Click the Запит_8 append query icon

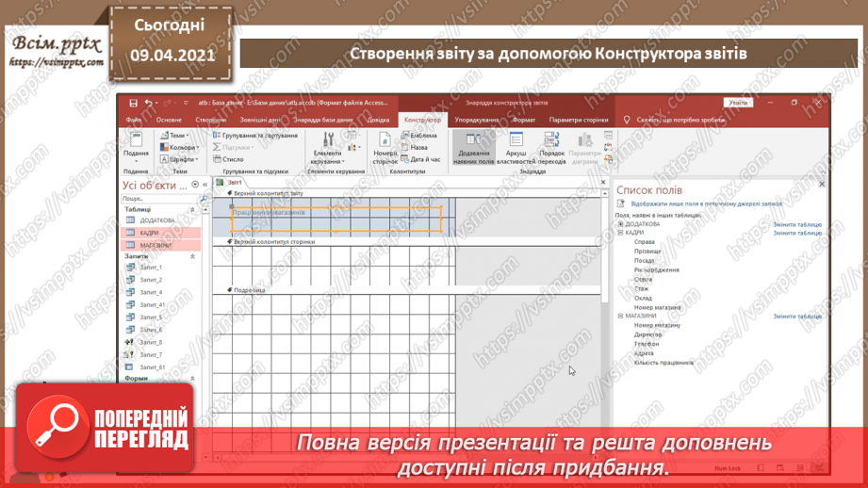point(129,343)
